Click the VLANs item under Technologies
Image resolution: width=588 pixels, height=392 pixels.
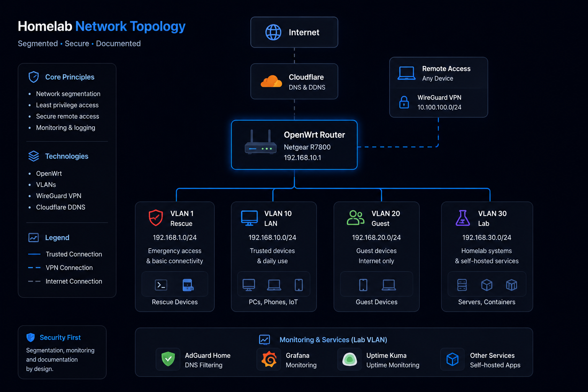pos(46,185)
